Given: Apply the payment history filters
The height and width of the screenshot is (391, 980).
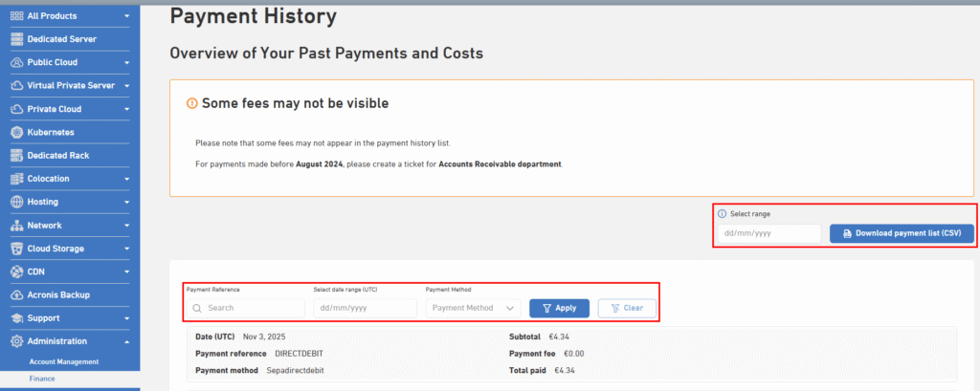Looking at the screenshot, I should (x=559, y=308).
